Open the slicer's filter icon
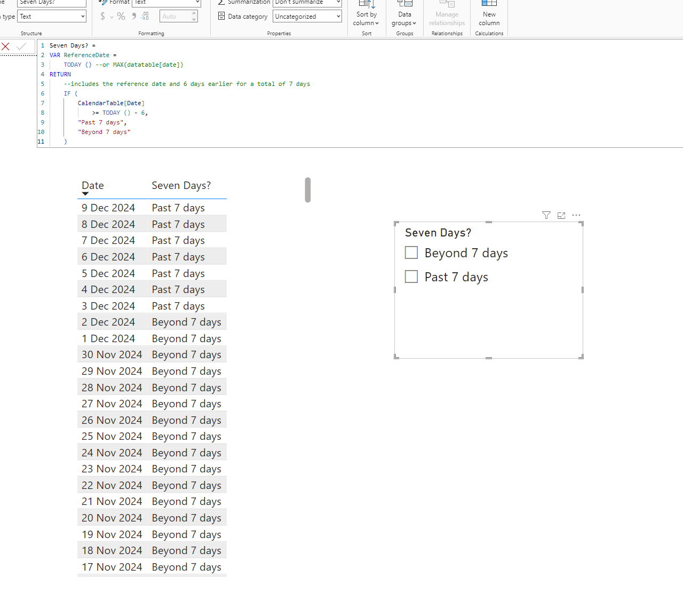 546,215
